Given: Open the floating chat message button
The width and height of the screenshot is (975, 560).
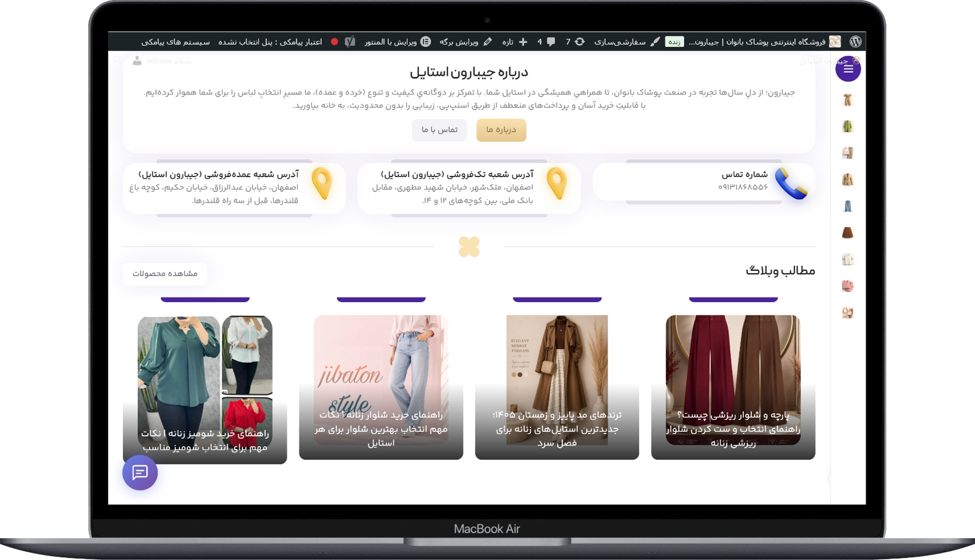Looking at the screenshot, I should (140, 472).
